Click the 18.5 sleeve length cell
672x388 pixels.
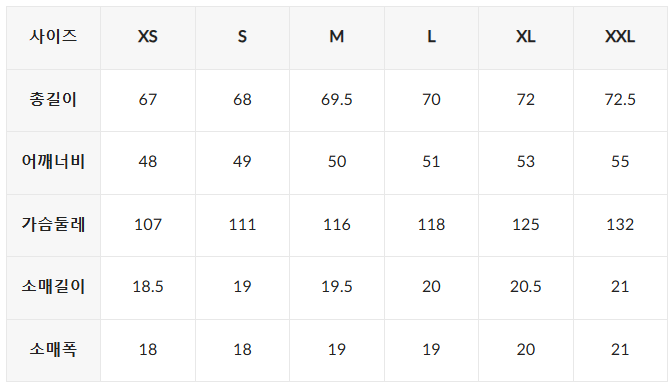click(x=148, y=288)
